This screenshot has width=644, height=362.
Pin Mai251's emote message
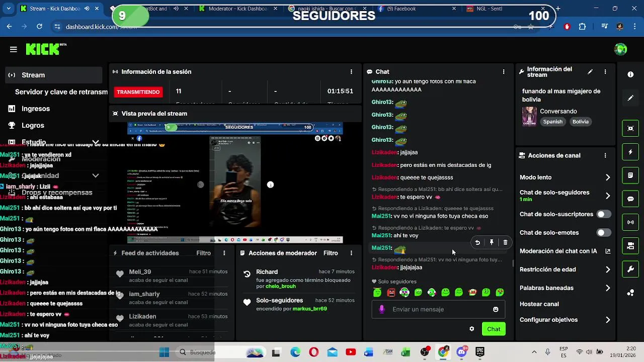(x=492, y=242)
